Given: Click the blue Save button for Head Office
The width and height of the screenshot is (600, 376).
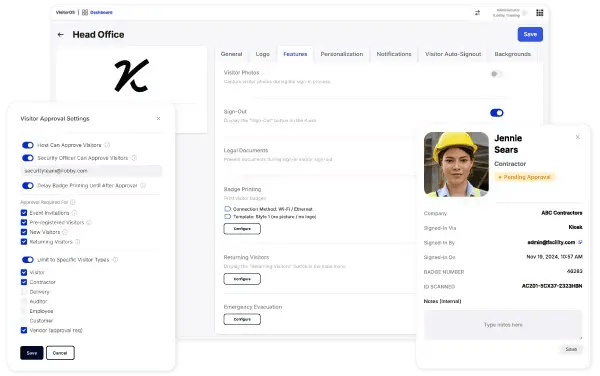Looking at the screenshot, I should coord(530,34).
